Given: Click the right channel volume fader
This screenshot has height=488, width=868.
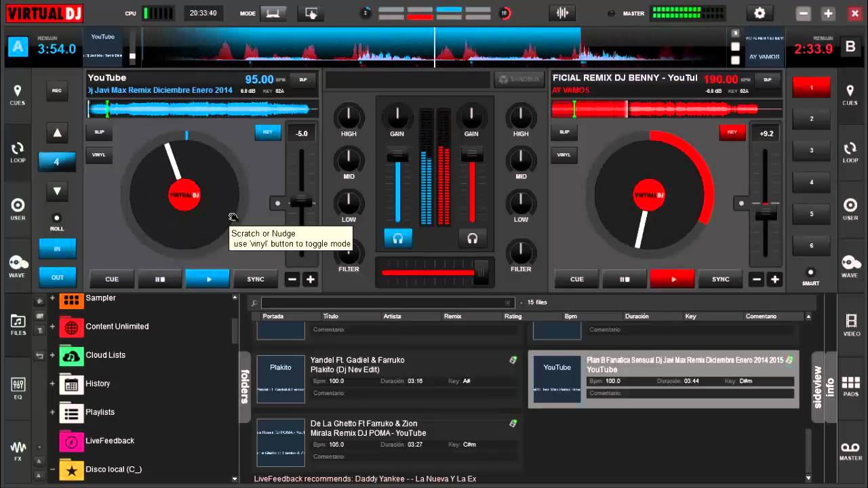Looking at the screenshot, I should 472,155.
